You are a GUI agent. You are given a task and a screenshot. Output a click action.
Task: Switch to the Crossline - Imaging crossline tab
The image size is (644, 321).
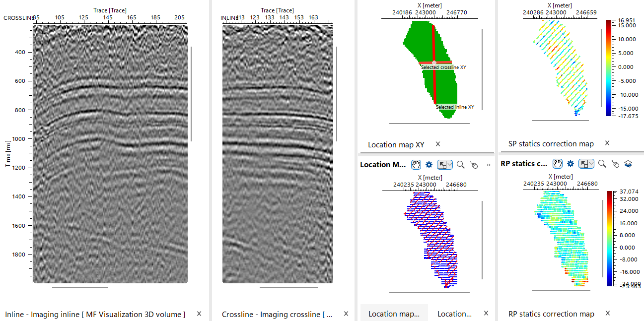tap(278, 314)
